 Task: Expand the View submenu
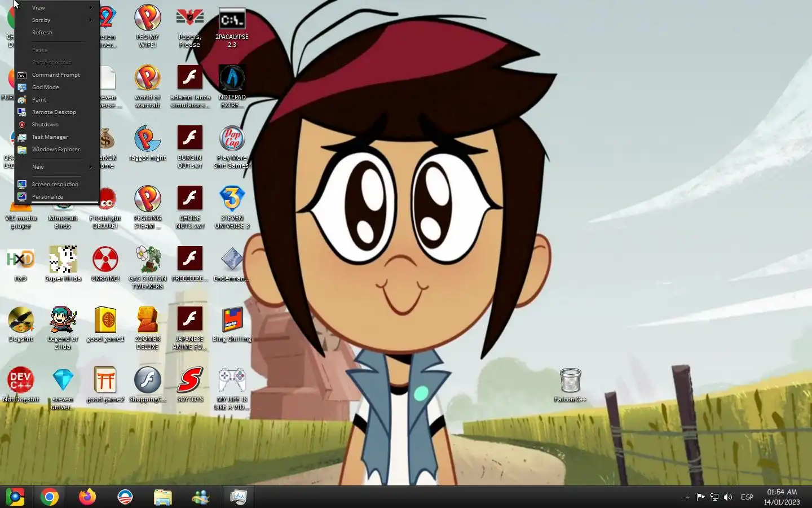point(56,7)
